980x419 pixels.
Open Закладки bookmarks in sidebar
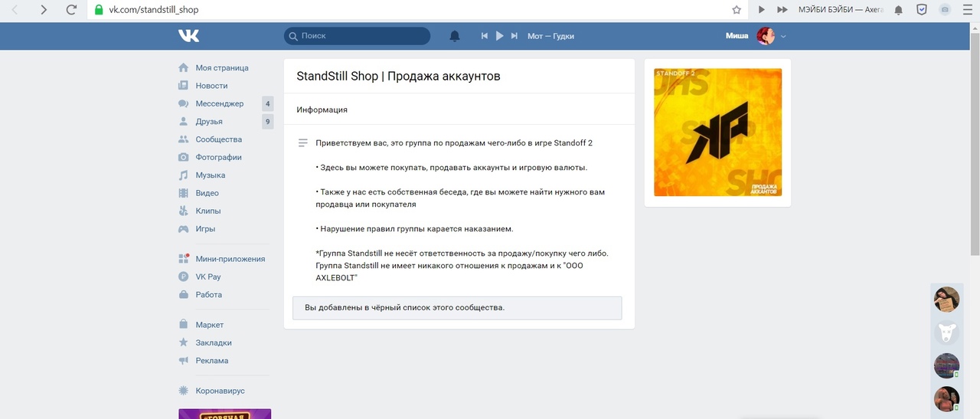[x=213, y=342]
